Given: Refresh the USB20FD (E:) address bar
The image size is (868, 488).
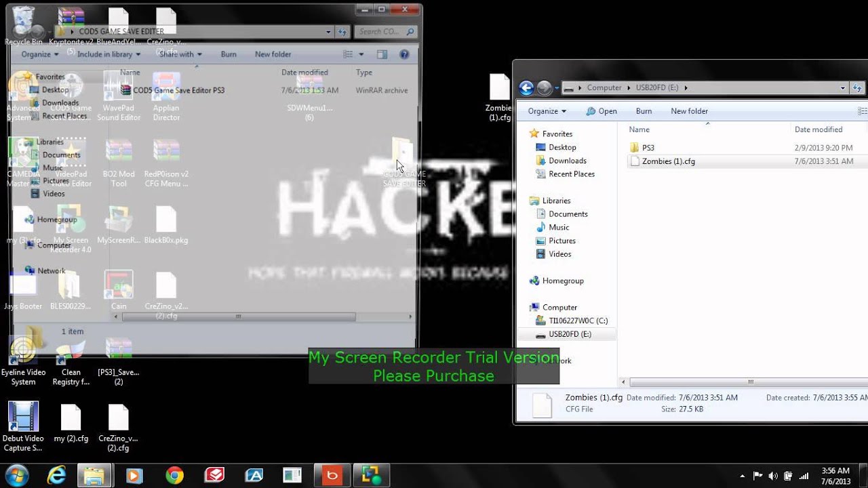Looking at the screenshot, I should (x=858, y=87).
